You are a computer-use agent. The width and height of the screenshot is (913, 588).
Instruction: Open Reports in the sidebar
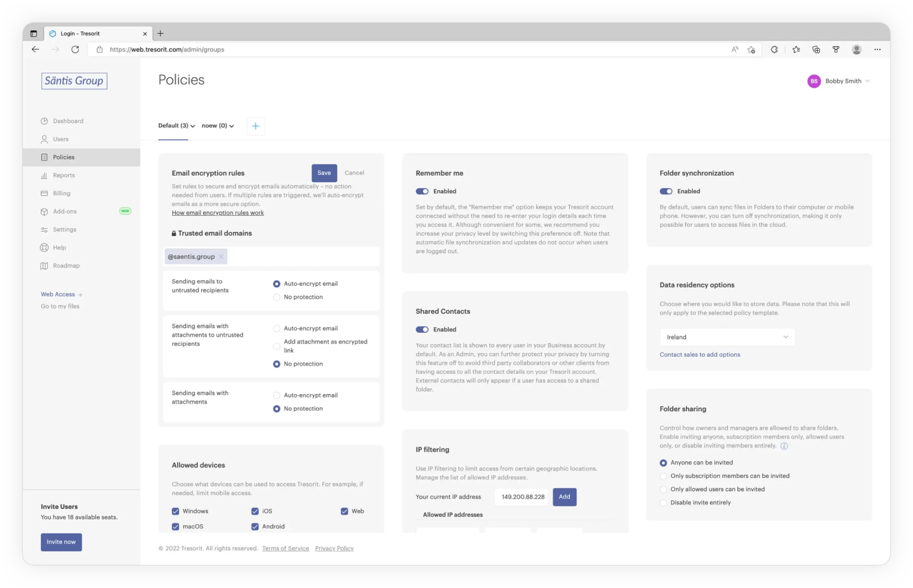(x=81, y=175)
